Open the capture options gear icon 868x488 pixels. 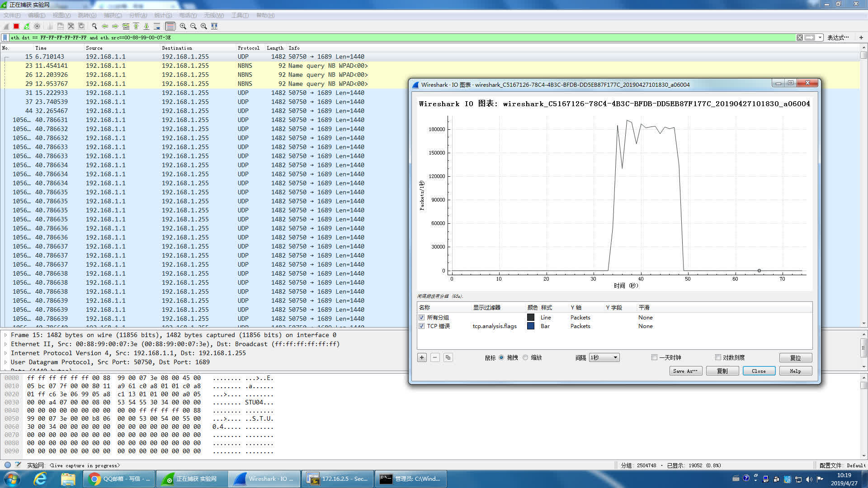point(37,26)
